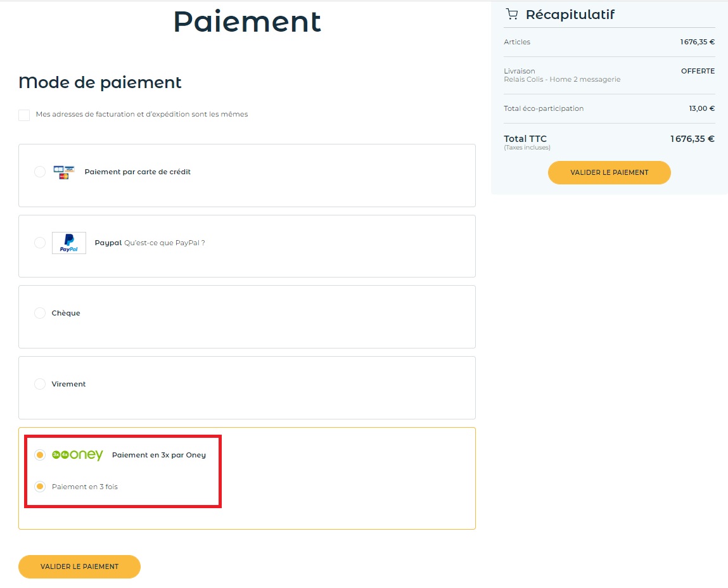Check the same billing and shipping addresses box
This screenshot has width=728, height=588.
tap(24, 115)
